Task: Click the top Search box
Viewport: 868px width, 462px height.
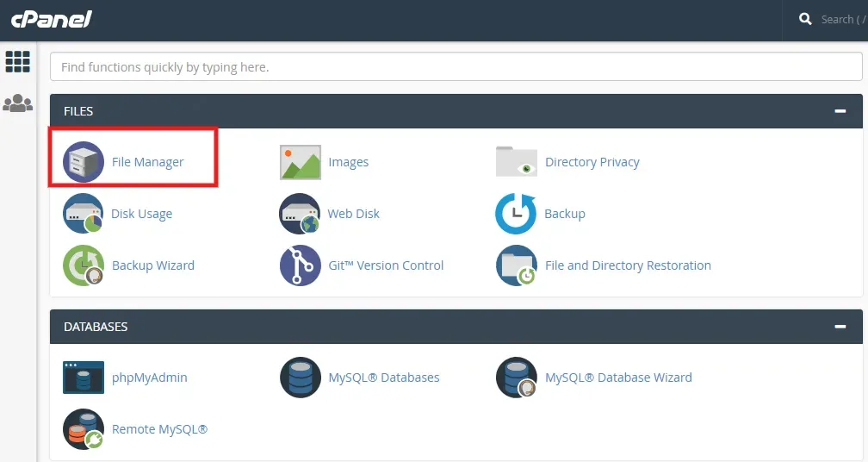Action: [x=842, y=19]
